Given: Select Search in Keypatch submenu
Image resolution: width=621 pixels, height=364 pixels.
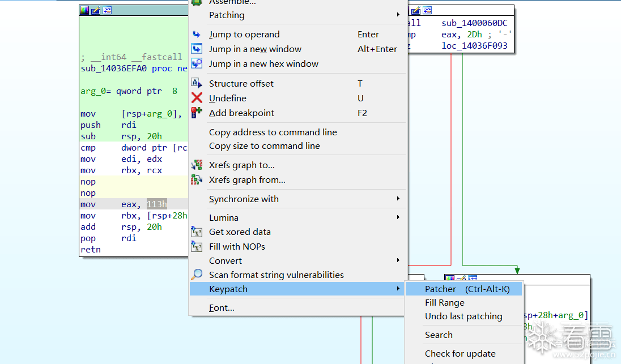Looking at the screenshot, I should point(464,335).
